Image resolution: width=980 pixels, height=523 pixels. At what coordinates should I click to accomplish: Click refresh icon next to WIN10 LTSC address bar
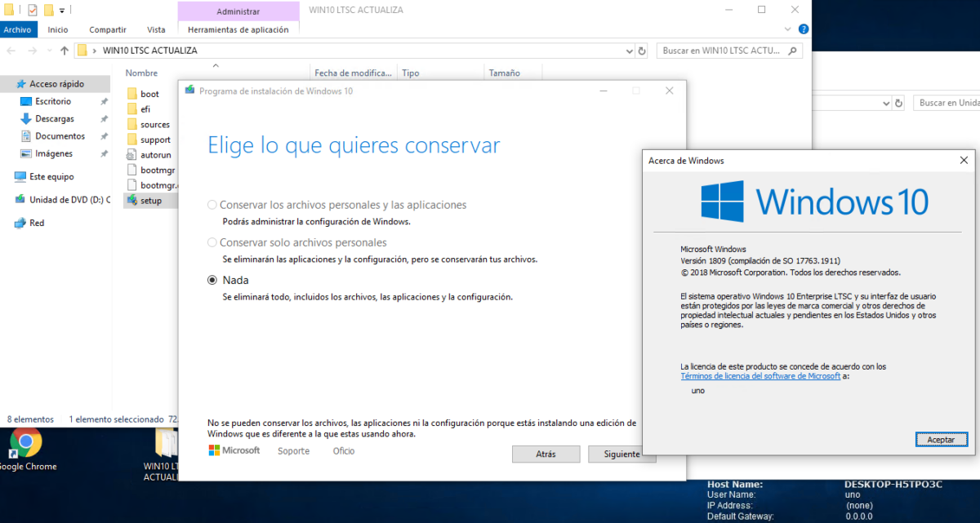coord(642,51)
